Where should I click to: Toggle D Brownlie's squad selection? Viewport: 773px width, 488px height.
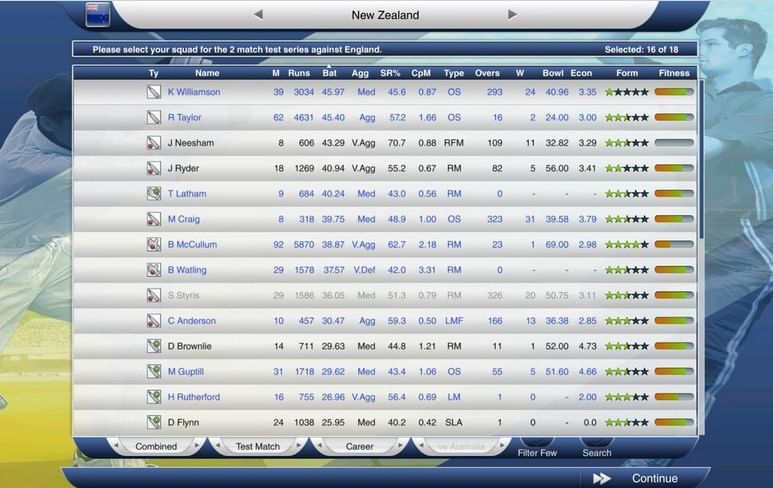189,346
